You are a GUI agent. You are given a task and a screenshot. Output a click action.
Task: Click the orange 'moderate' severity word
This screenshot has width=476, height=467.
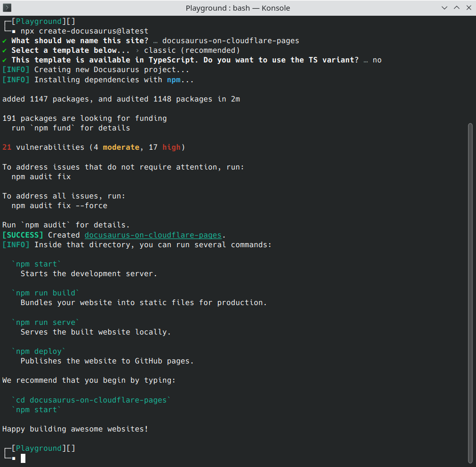coord(121,147)
